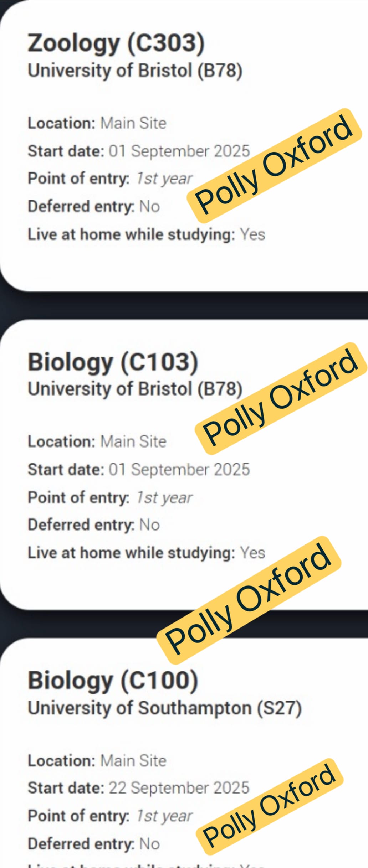Click Live at home line in Zoology card
368x868 pixels.
pos(147,234)
